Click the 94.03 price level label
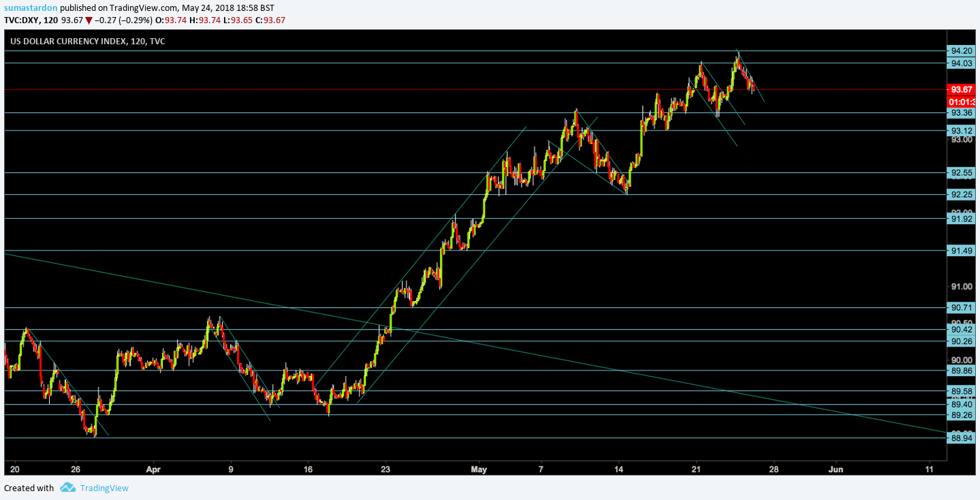 tap(962, 63)
